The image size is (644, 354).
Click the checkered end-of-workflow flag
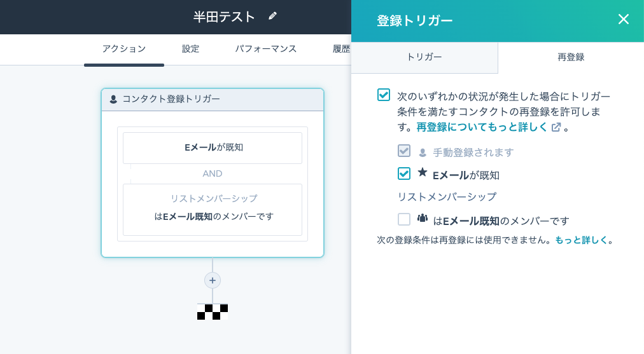[213, 311]
